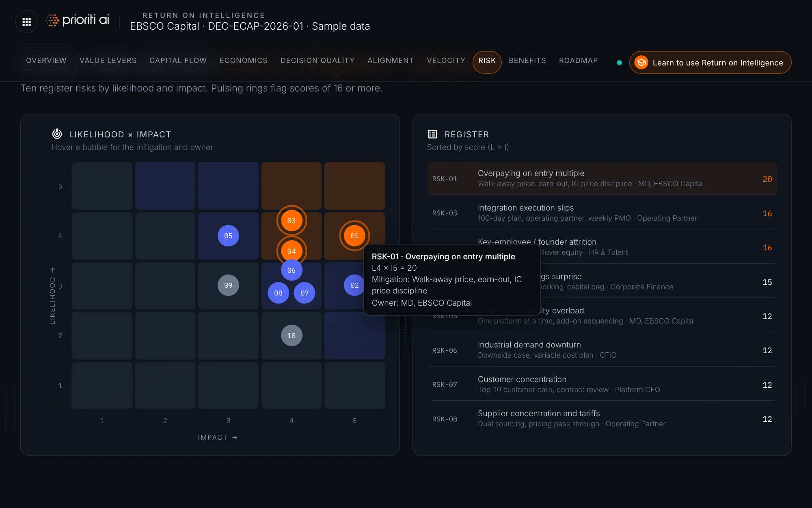Select risk bubble 02 on the matrix
Screen dimensions: 812x508
pyautogui.click(x=354, y=285)
